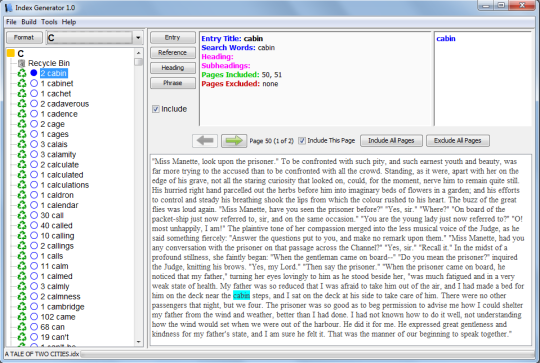Select the circle toggle for 2 calmness
The width and height of the screenshot is (540, 363).
point(34,296)
